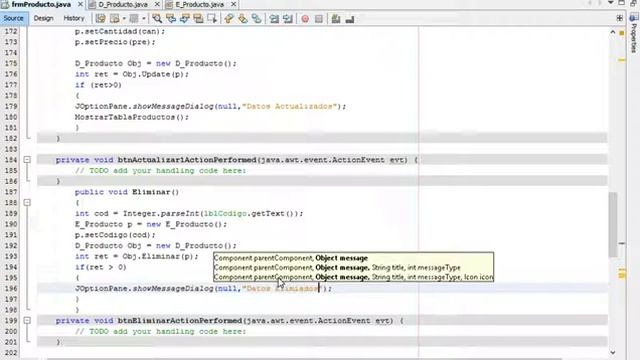The image size is (640, 360).
Task: Click TODO comment on line 185
Action: [x=160, y=171]
